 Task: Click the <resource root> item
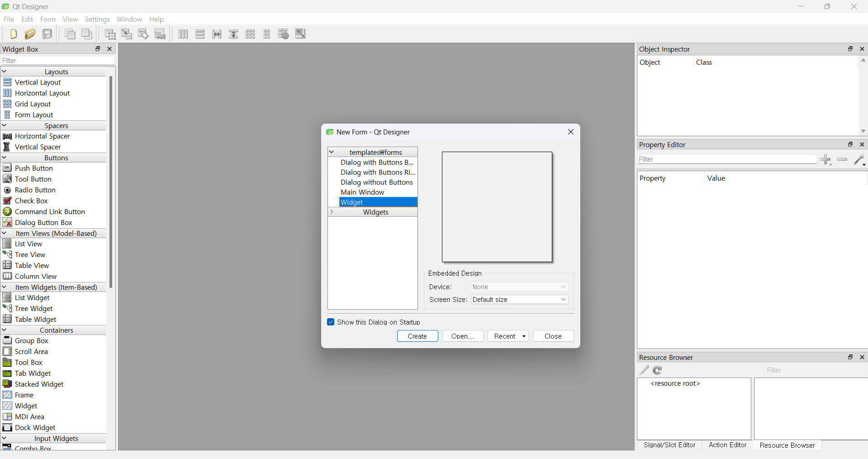[675, 383]
